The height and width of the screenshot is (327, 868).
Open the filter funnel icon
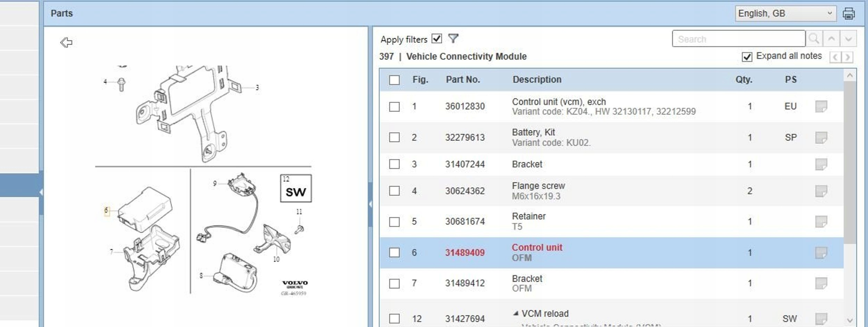[x=453, y=38]
